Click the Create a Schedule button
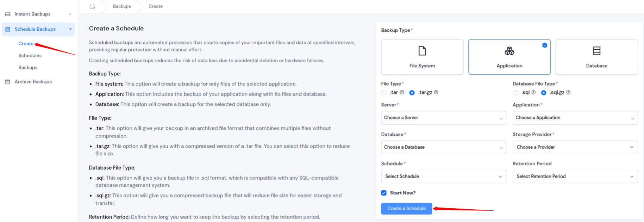644x222 pixels. [406, 208]
